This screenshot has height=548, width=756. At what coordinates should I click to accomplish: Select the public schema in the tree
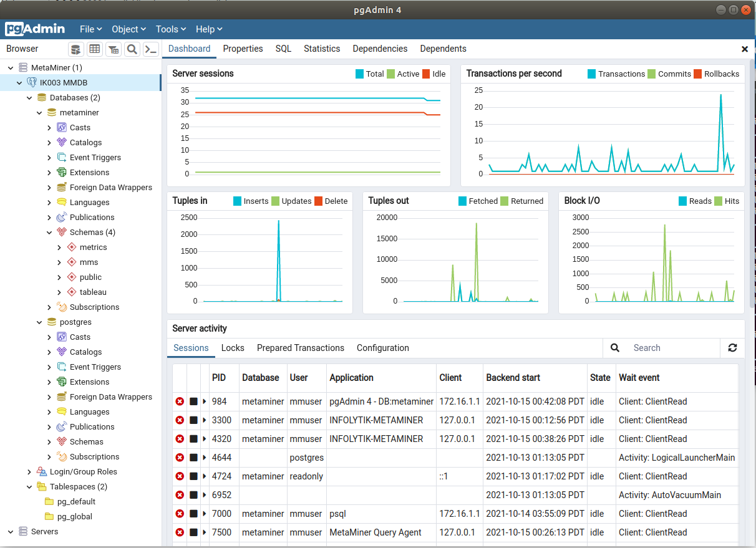[90, 277]
